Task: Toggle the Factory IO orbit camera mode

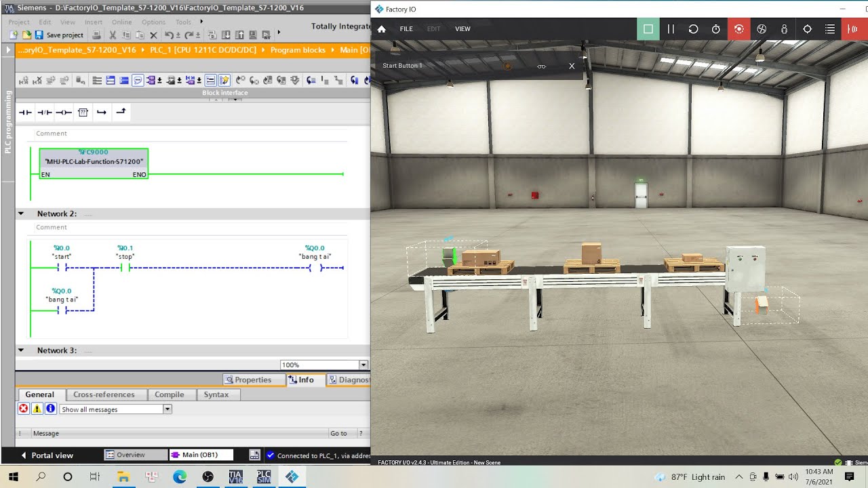Action: click(738, 29)
